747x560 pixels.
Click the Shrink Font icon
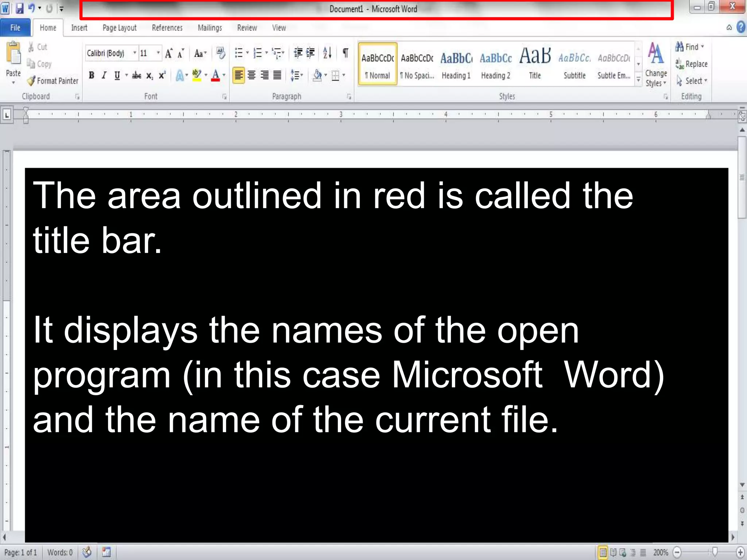(181, 54)
